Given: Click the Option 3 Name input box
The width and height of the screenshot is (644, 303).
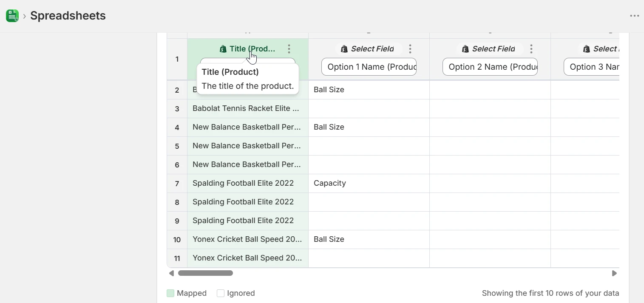Looking at the screenshot, I should tap(591, 67).
